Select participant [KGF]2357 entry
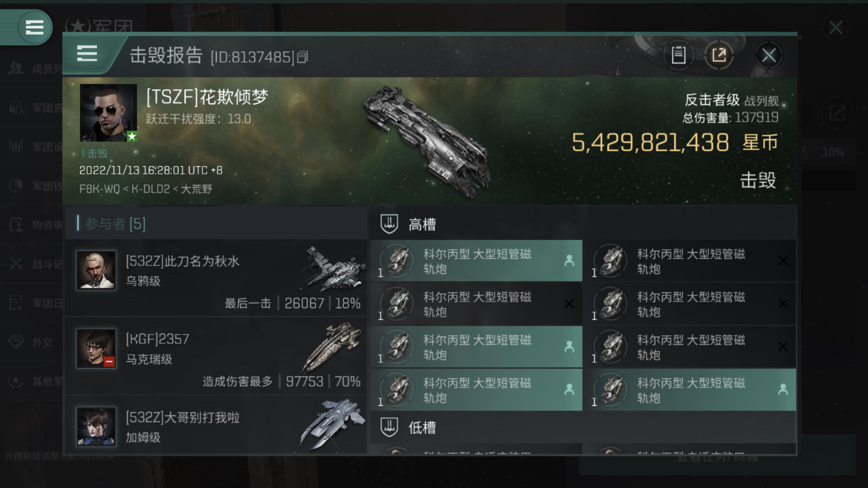The width and height of the screenshot is (868, 488). 215,356
